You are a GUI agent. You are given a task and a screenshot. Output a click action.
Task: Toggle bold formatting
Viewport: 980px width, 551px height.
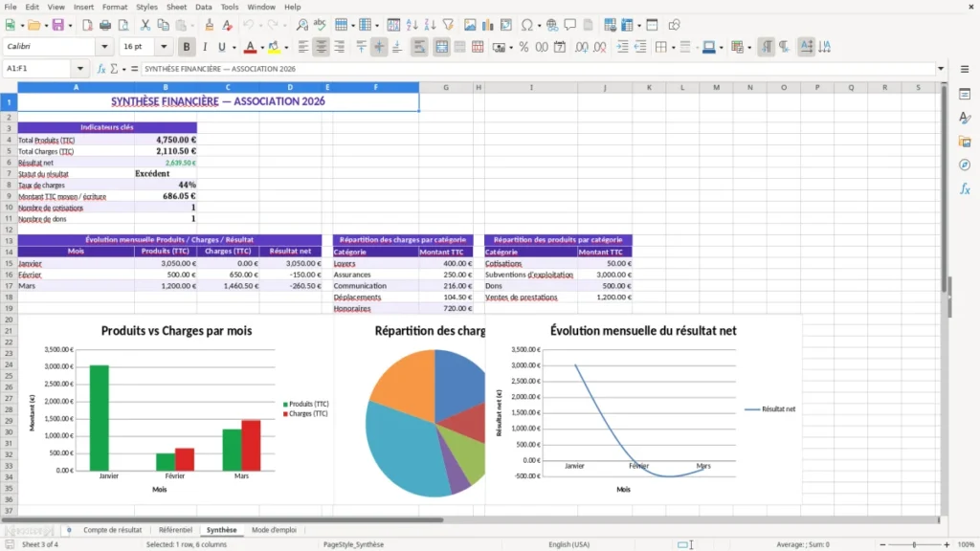point(187,47)
